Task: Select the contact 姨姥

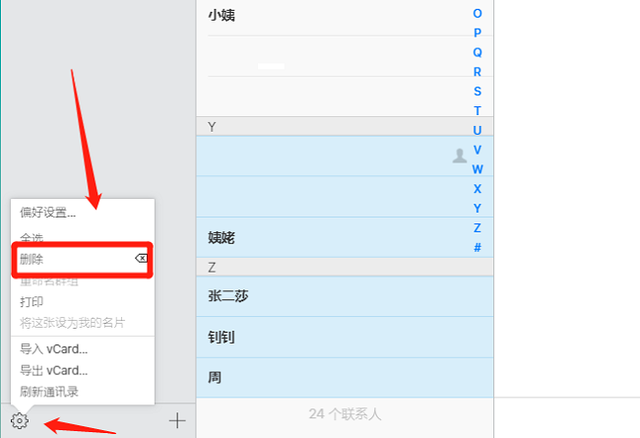Action: click(x=344, y=237)
